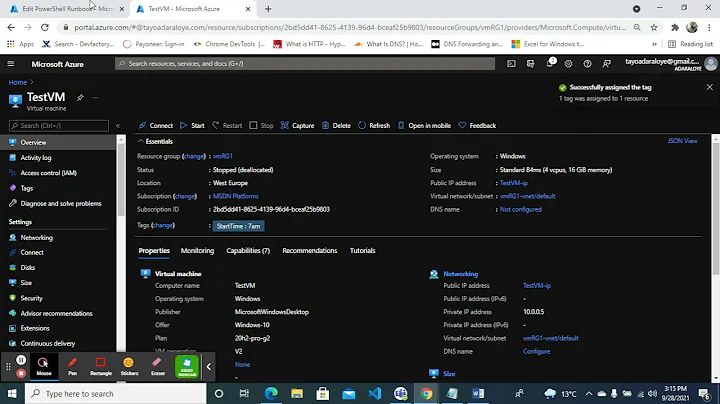The image size is (720, 404).
Task: Open JSON View
Action: (x=682, y=141)
